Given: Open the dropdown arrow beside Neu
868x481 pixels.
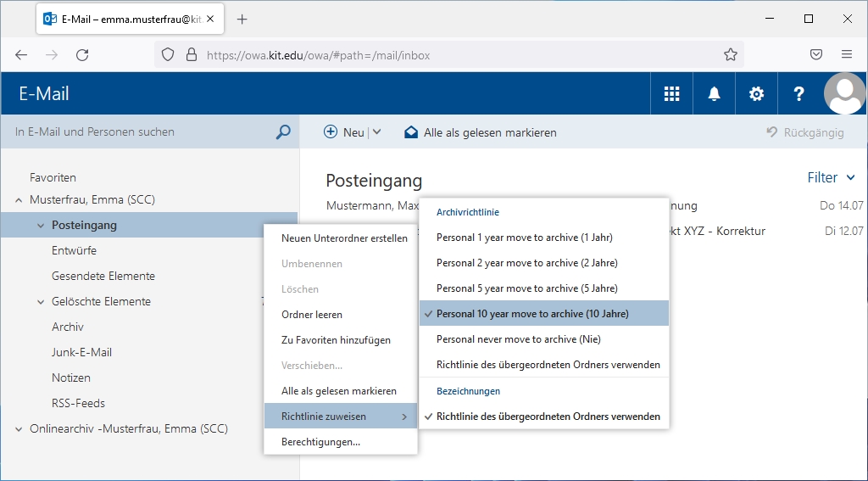Looking at the screenshot, I should pos(376,132).
